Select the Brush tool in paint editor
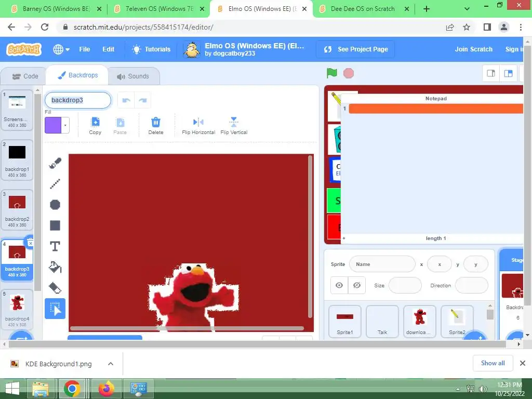 tap(55, 163)
